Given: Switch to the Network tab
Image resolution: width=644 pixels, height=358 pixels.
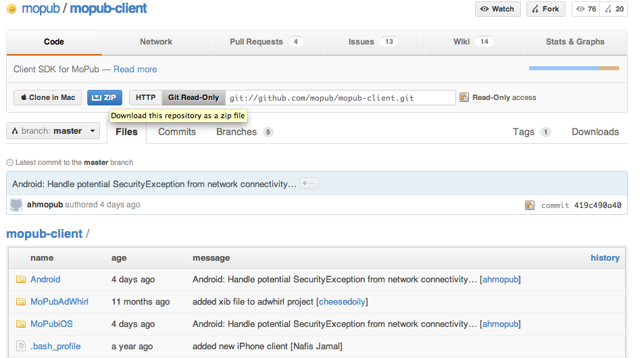Looking at the screenshot, I should (x=156, y=42).
